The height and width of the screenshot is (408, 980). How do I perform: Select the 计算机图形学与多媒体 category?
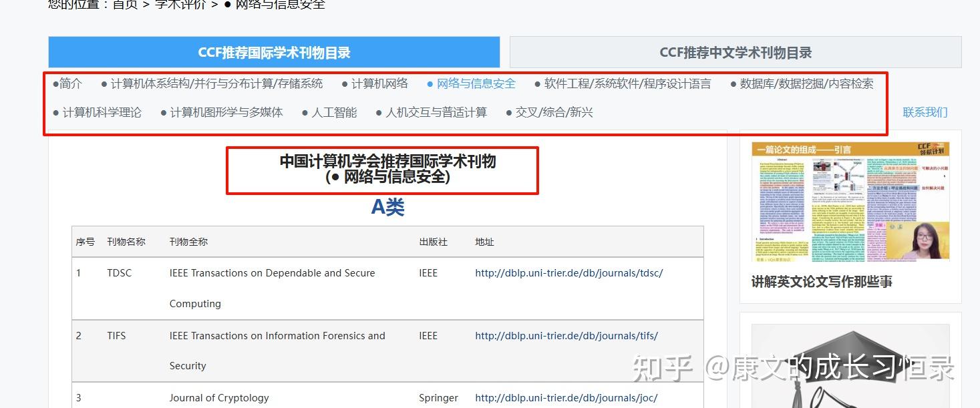tap(223, 112)
